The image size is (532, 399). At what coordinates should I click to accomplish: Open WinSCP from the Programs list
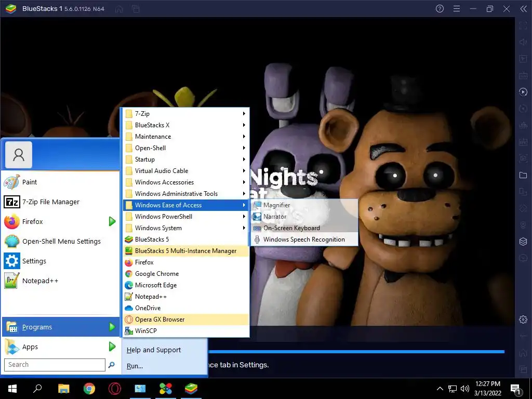[186, 331]
